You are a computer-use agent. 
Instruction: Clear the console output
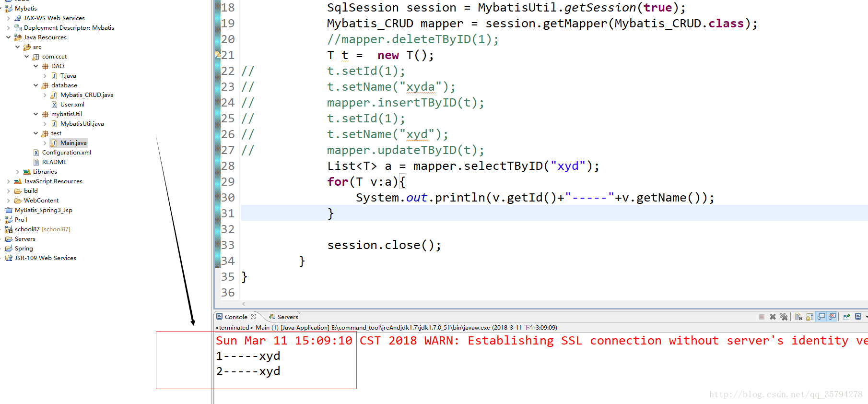coord(798,317)
